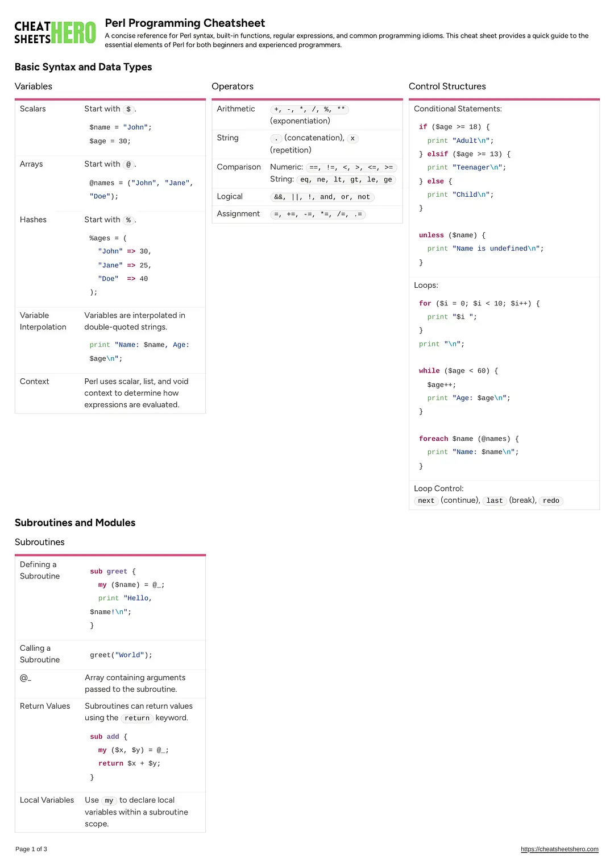Click the Arrays row label
This screenshot has width=614, height=868.
pyautogui.click(x=31, y=164)
